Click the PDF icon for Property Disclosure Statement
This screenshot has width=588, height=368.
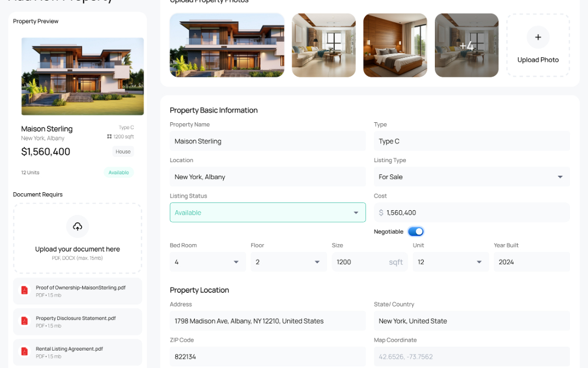pos(24,321)
